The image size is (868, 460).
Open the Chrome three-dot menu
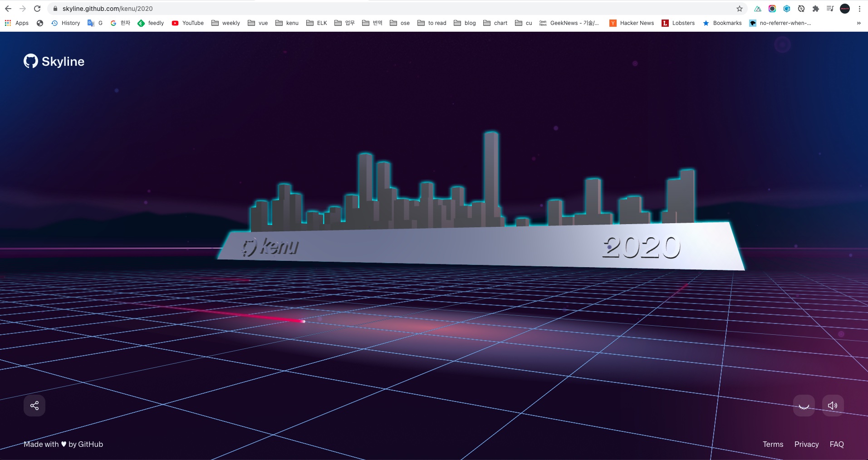coord(859,9)
